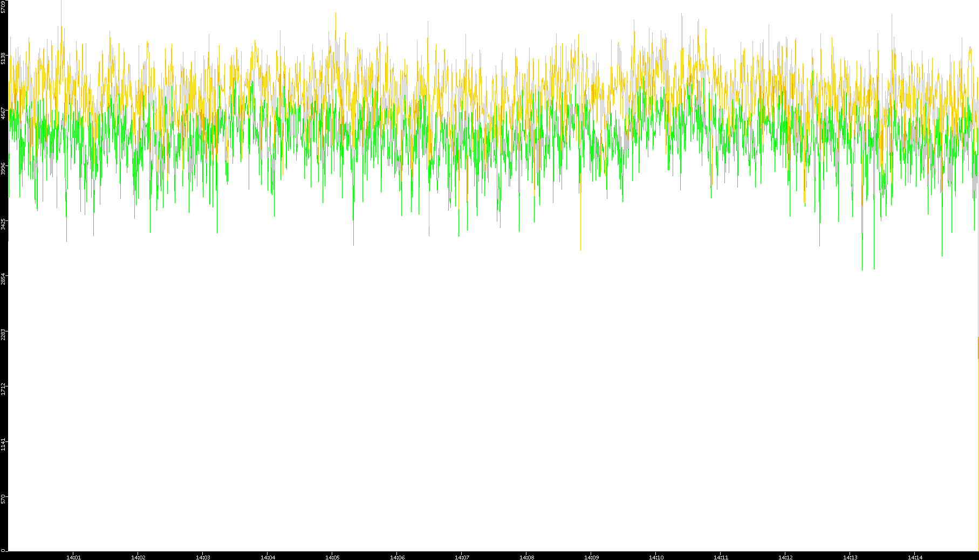Screen dimensions: 979x560
Task: Select the 1141 vertical axis label
Action: pos(4,445)
